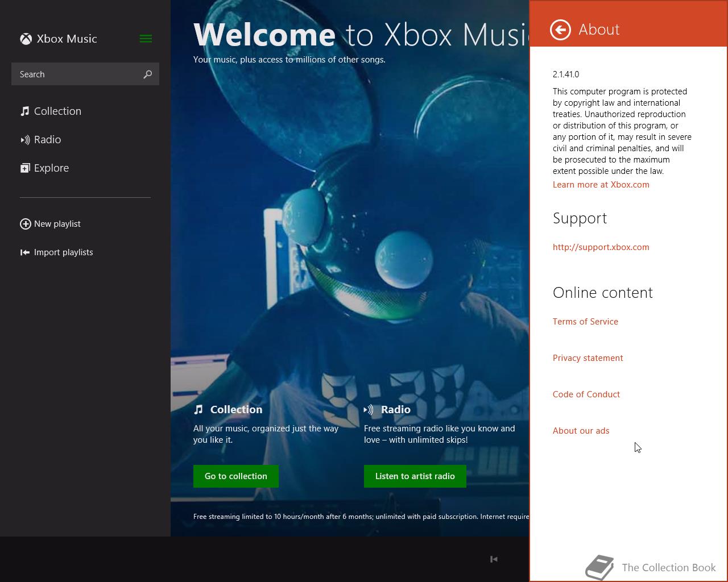Screen dimensions: 728x582
Task: Click the About panel title
Action: (599, 30)
